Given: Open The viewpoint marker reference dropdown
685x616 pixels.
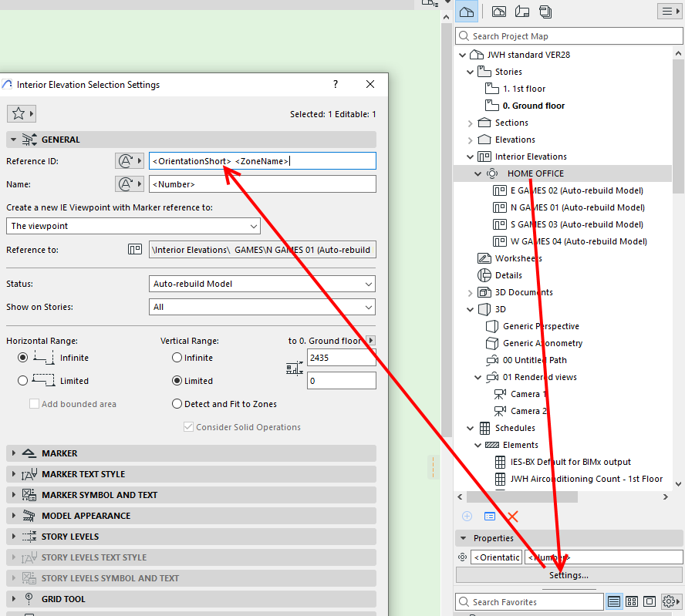Looking at the screenshot, I should click(133, 226).
